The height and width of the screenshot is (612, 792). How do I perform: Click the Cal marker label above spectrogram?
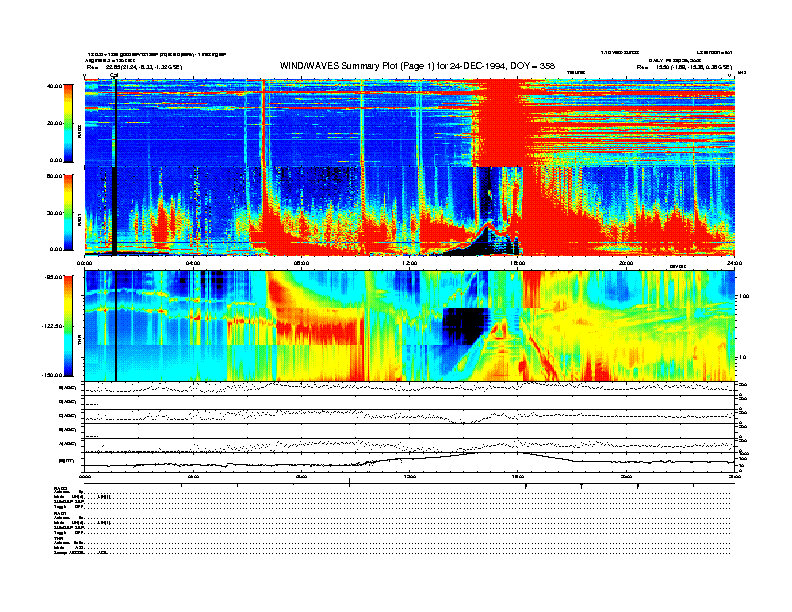[x=114, y=76]
